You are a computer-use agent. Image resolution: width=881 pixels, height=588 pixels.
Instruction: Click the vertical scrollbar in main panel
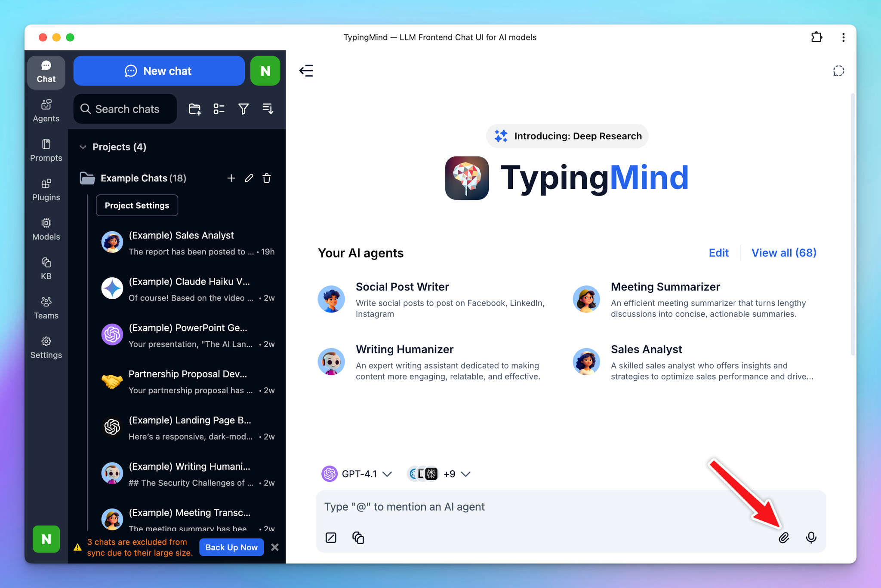click(x=853, y=224)
